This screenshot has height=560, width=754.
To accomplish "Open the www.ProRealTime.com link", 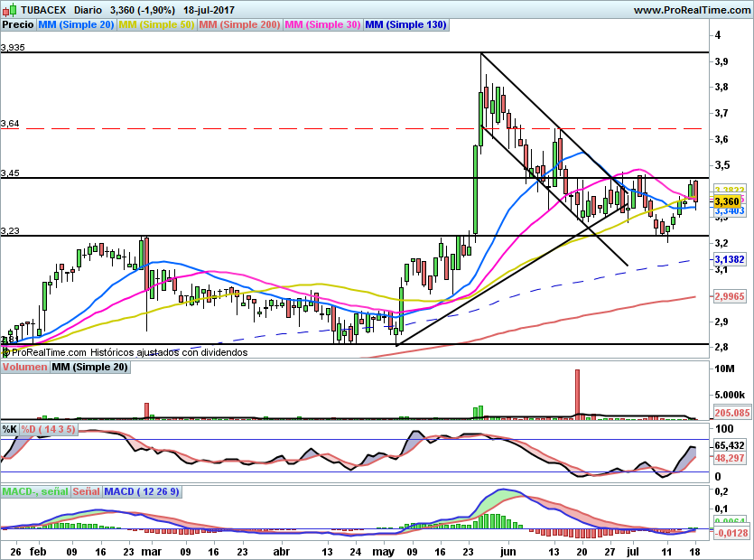I will coord(691,10).
